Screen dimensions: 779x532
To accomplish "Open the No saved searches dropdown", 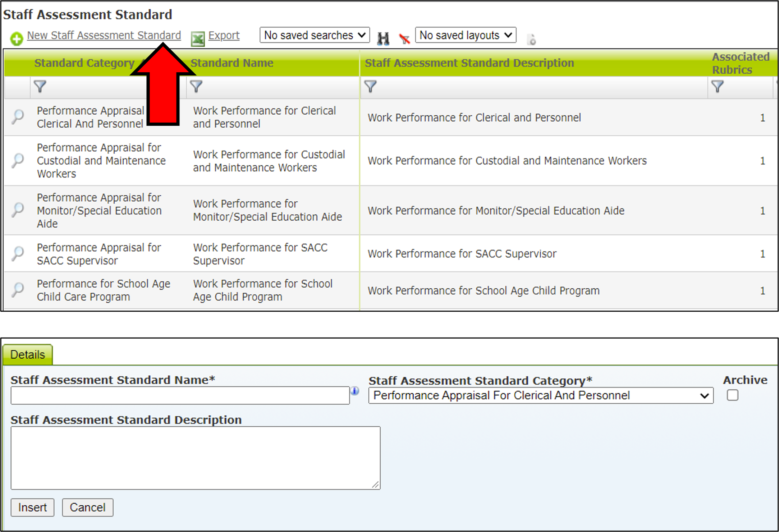I will (315, 35).
